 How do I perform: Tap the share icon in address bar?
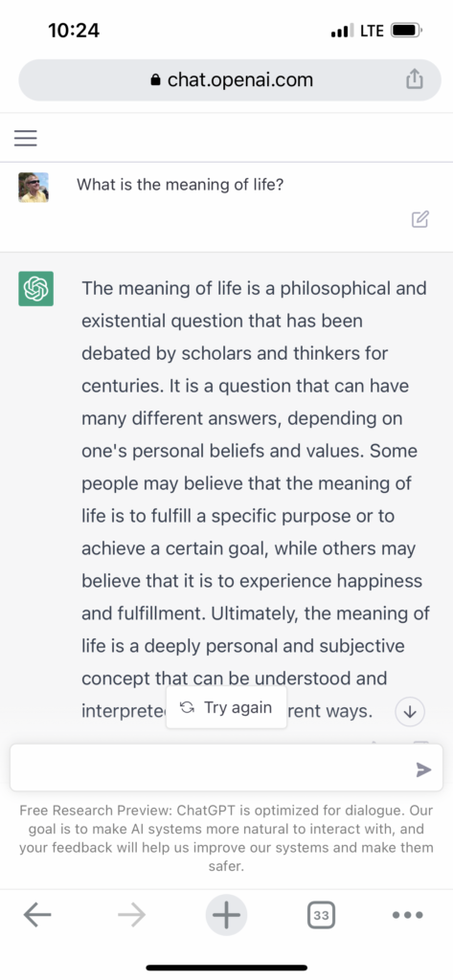(414, 79)
